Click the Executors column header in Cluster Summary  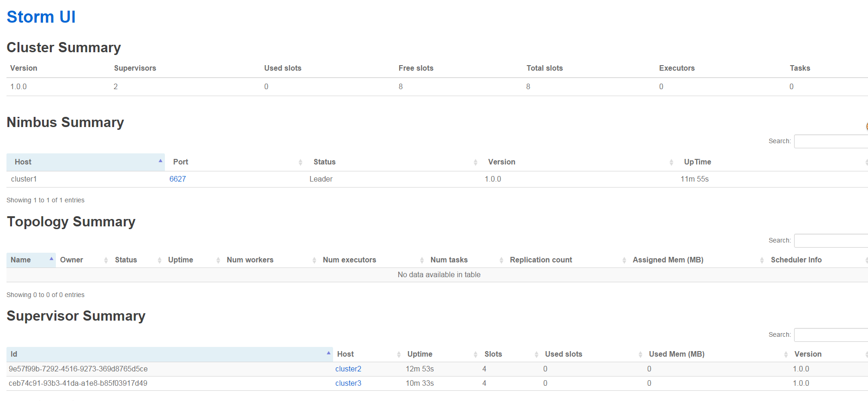point(677,68)
